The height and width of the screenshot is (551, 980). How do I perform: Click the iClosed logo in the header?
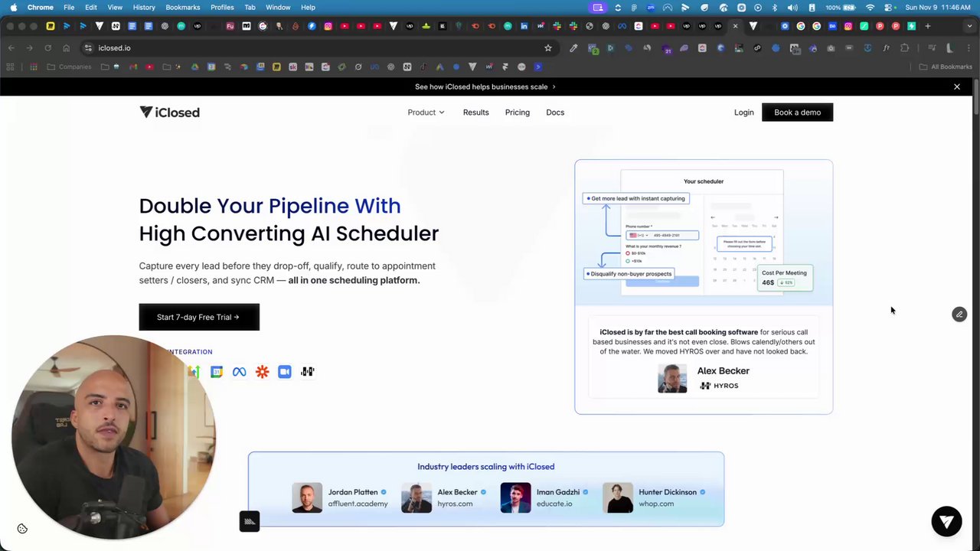click(x=169, y=112)
